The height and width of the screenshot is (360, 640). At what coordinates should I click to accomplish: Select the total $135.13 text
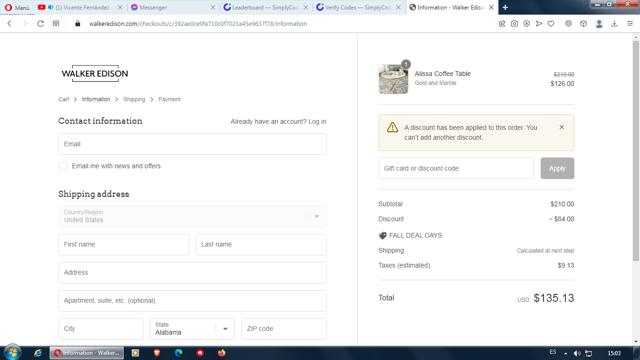[x=553, y=298]
